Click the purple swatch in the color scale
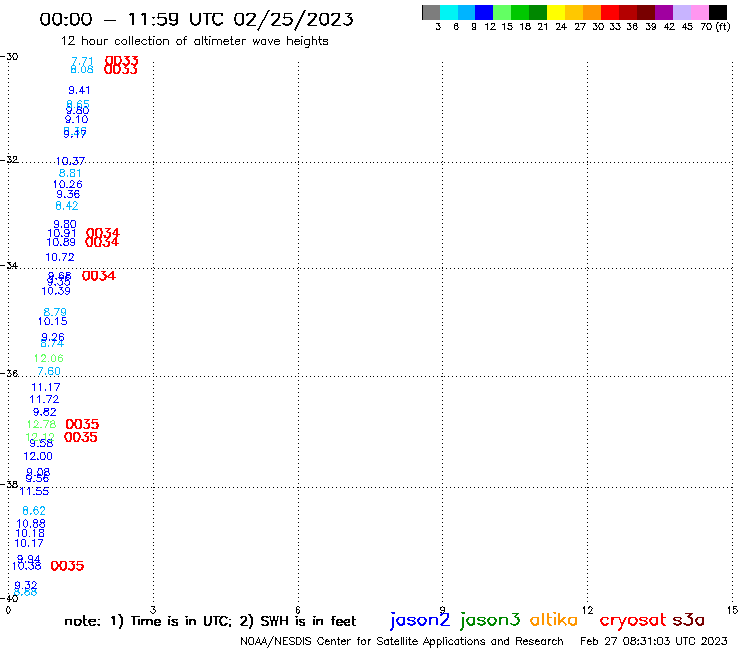This screenshot has width=740, height=650. [664, 12]
